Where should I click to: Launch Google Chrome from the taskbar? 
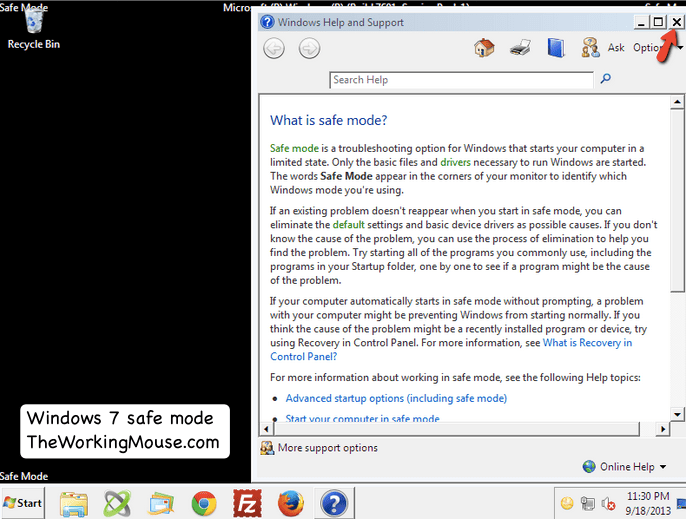pyautogui.click(x=204, y=504)
